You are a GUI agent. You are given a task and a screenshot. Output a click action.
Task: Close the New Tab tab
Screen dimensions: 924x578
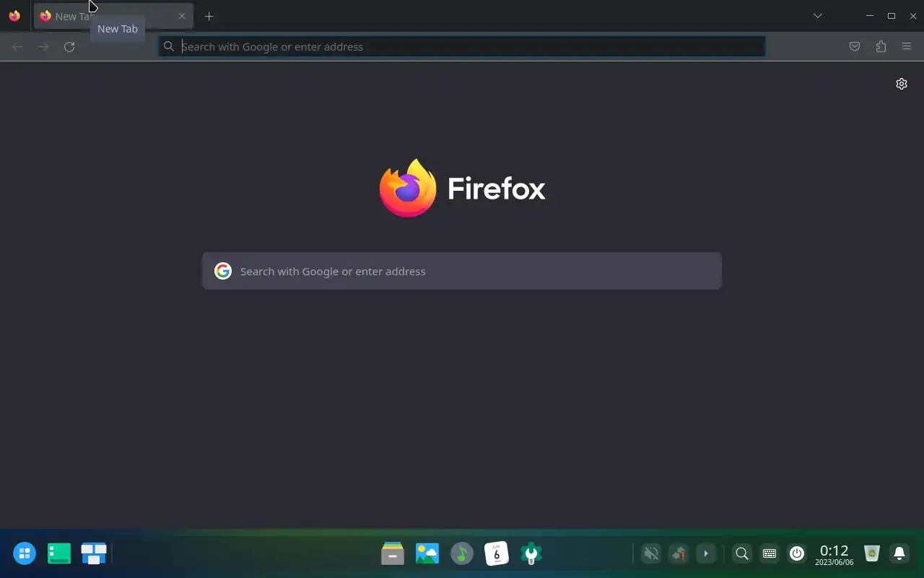[182, 16]
